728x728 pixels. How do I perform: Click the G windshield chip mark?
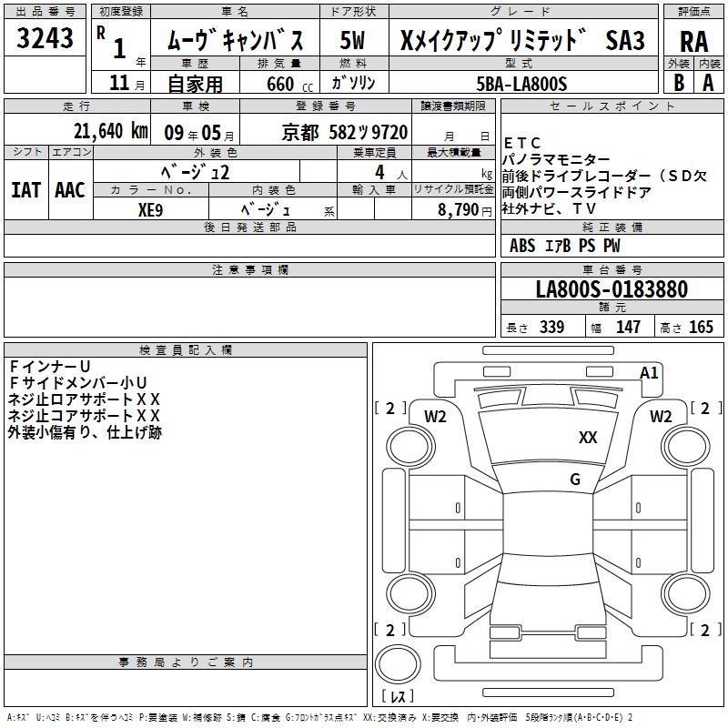click(575, 479)
